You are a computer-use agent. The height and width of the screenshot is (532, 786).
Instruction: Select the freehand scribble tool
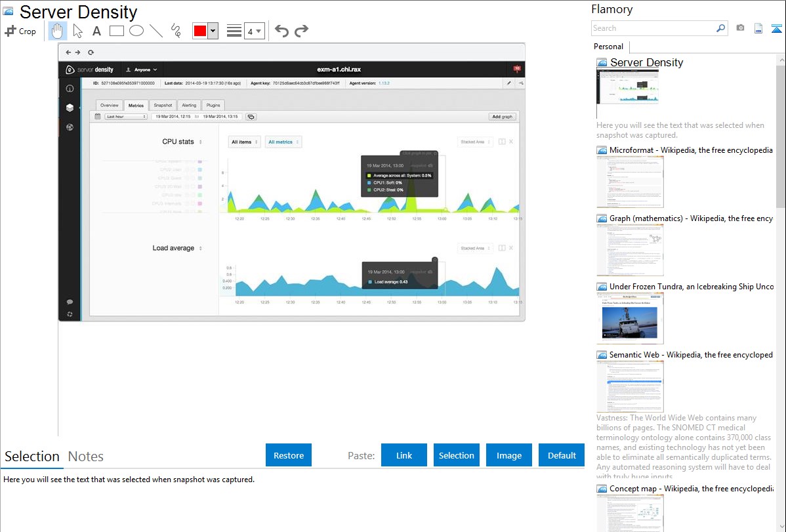click(x=176, y=31)
